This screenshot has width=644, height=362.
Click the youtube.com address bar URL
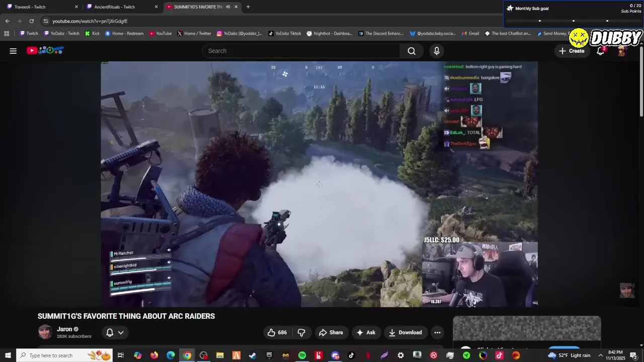(90, 21)
